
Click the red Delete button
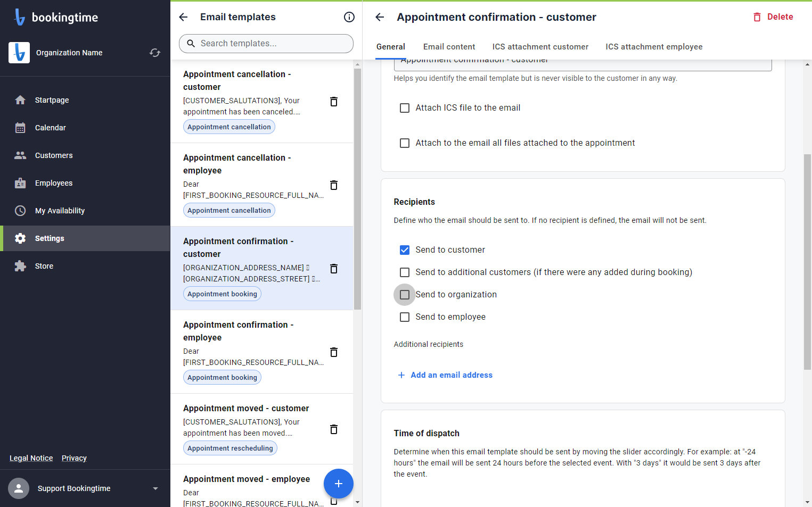[773, 17]
